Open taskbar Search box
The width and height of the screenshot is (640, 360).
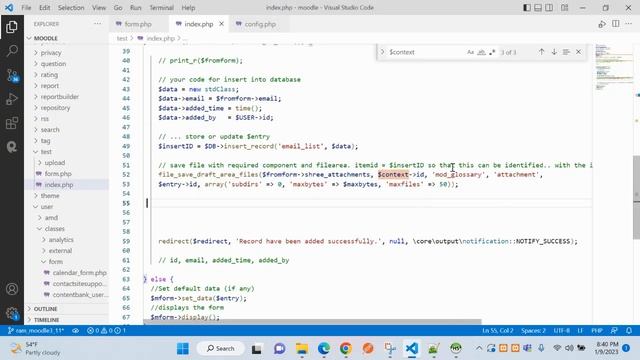(x=221, y=348)
